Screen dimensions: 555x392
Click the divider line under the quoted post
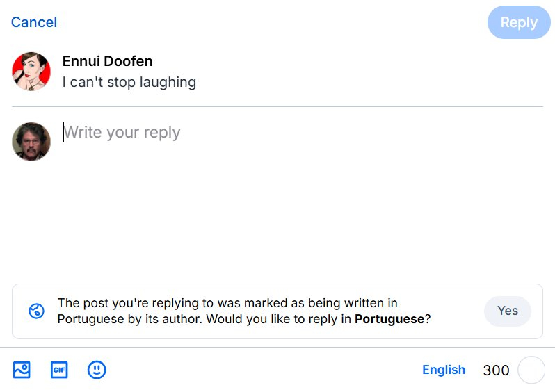click(x=278, y=106)
